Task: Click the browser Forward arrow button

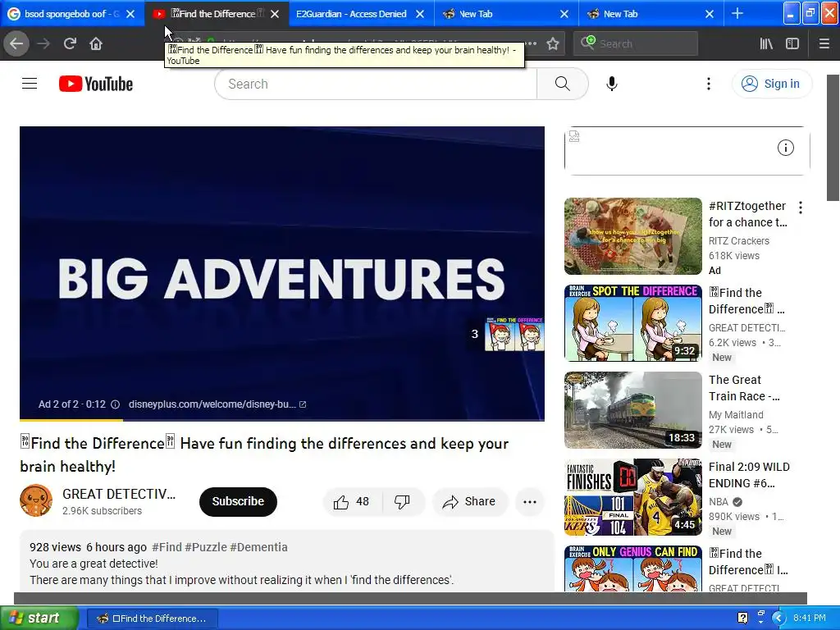Action: click(x=43, y=43)
